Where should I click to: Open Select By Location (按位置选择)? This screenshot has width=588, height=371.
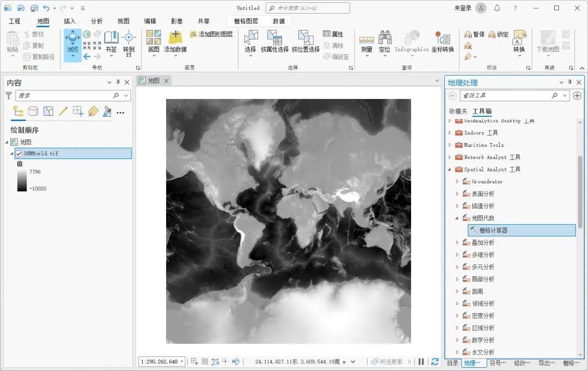pyautogui.click(x=305, y=41)
